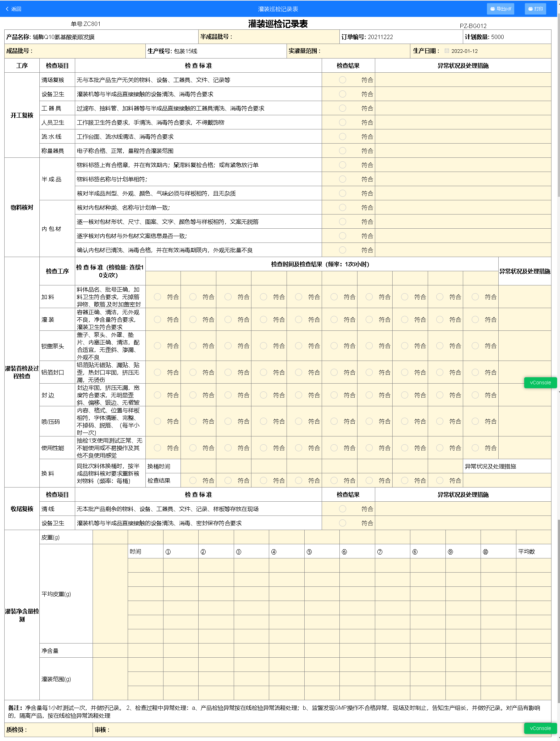Open the vConsole panel at bottom right

tap(540, 728)
